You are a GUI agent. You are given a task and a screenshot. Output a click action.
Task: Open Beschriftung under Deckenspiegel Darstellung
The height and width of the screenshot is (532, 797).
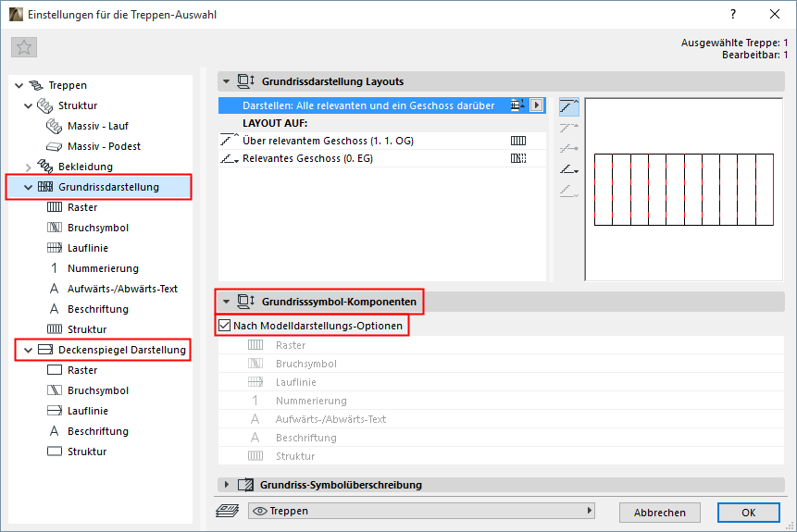98,431
